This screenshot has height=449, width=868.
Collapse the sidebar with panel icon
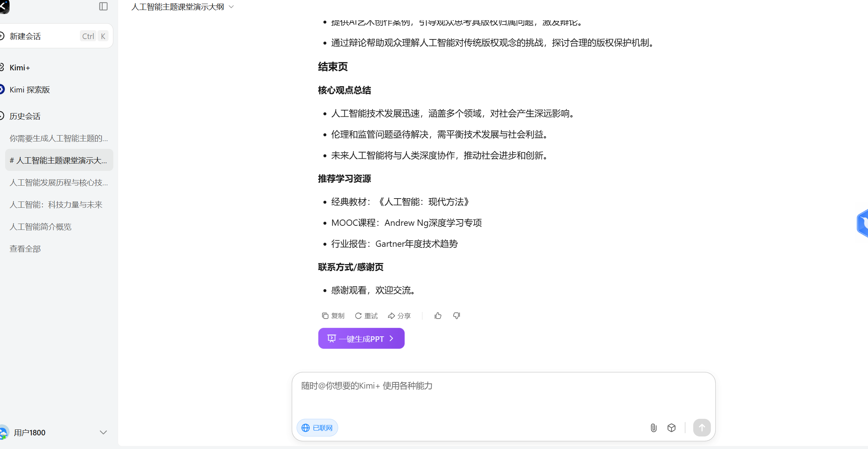click(103, 7)
